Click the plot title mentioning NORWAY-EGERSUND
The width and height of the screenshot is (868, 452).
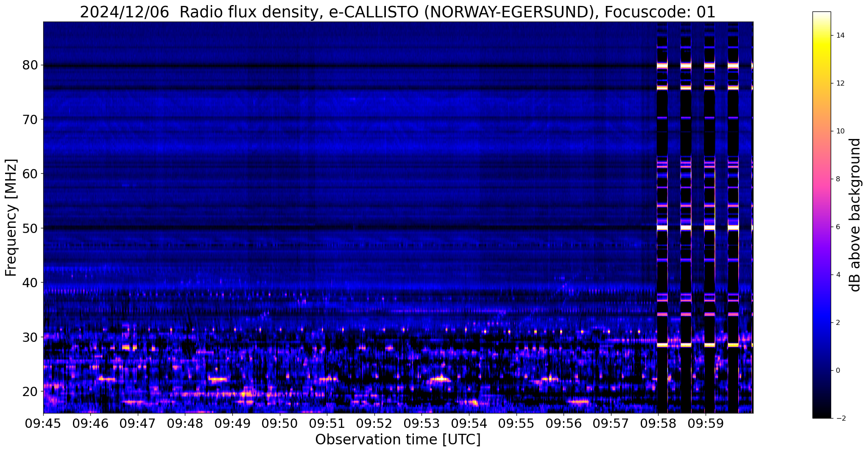point(398,12)
